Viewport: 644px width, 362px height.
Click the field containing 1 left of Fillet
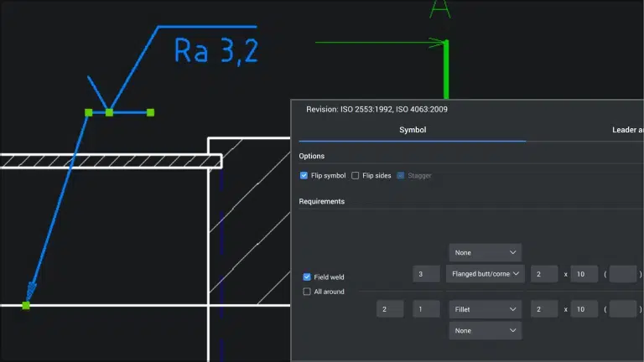click(426, 309)
